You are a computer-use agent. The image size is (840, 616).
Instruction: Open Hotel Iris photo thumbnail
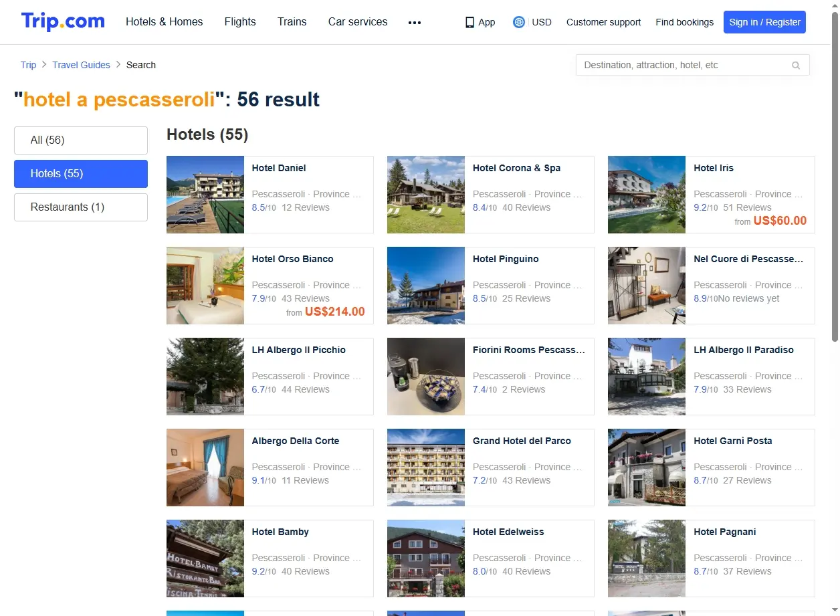pos(647,195)
